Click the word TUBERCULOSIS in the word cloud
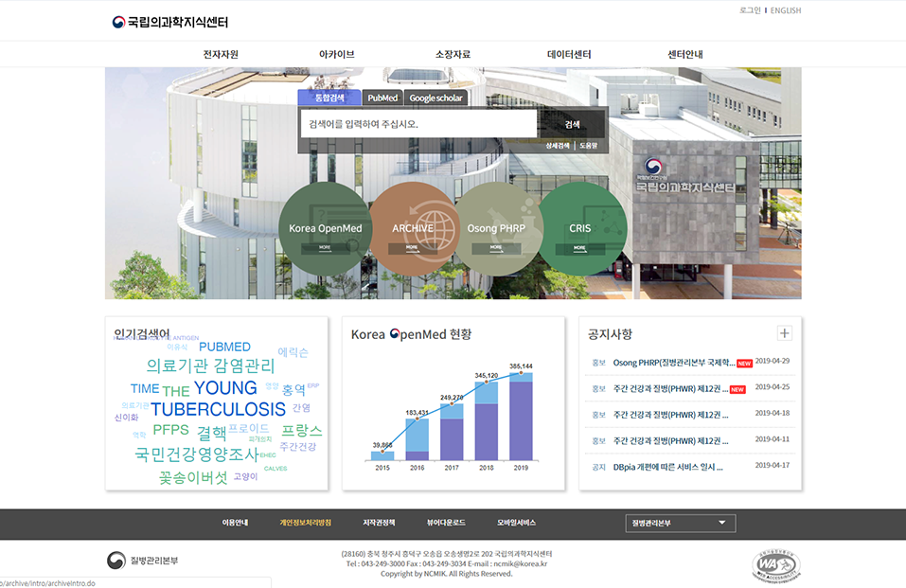This screenshot has height=588, width=906. (219, 409)
